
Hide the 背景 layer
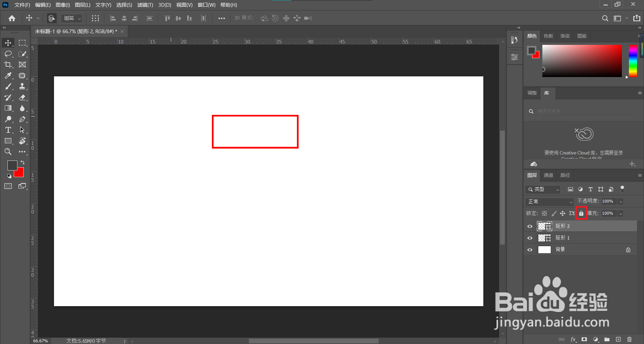(x=530, y=250)
